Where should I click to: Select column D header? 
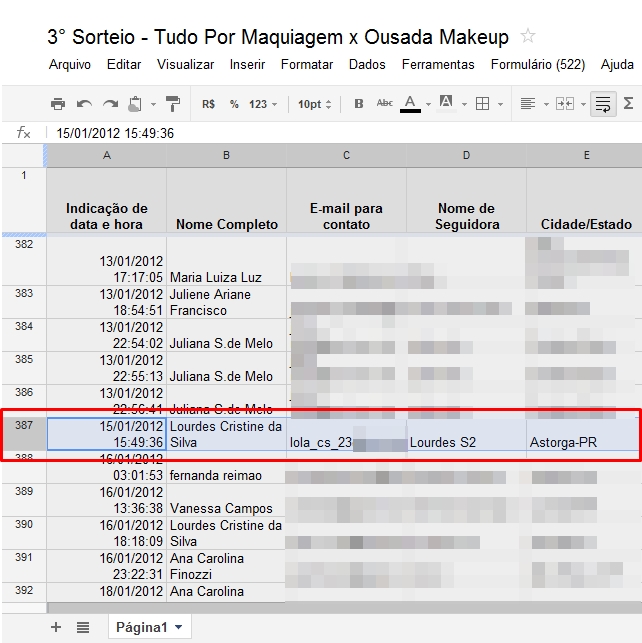coord(466,155)
